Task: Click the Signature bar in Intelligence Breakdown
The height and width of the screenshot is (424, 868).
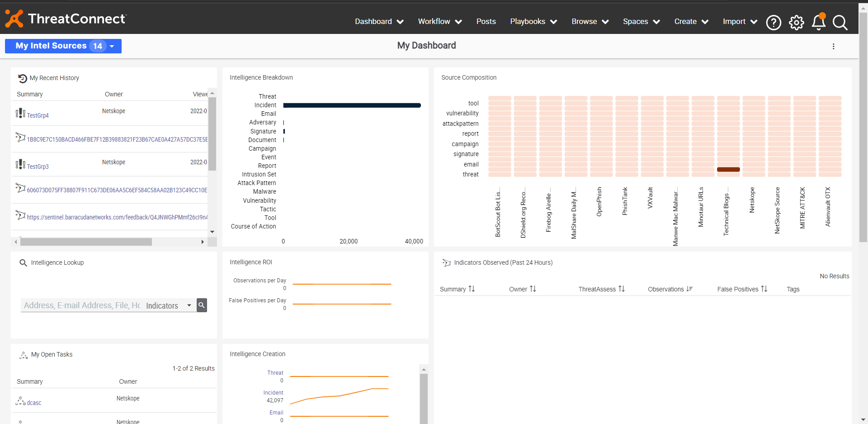Action: click(284, 132)
